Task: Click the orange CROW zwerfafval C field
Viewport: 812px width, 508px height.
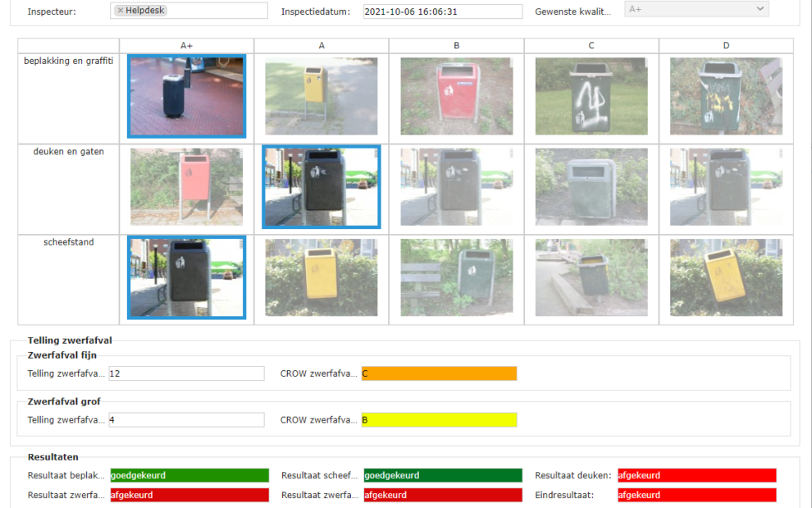Action: click(x=439, y=373)
